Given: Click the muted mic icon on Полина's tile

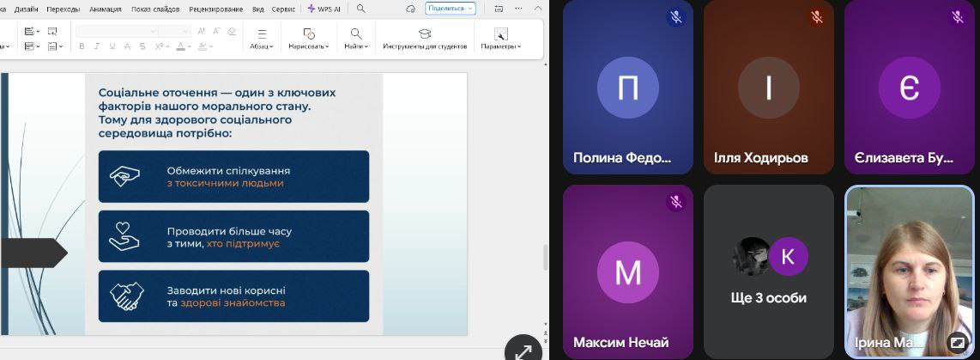Looking at the screenshot, I should pos(676,16).
